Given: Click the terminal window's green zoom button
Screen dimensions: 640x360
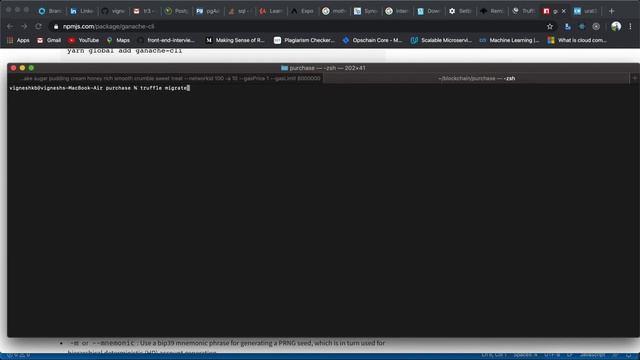Looking at the screenshot, I should 31,68.
